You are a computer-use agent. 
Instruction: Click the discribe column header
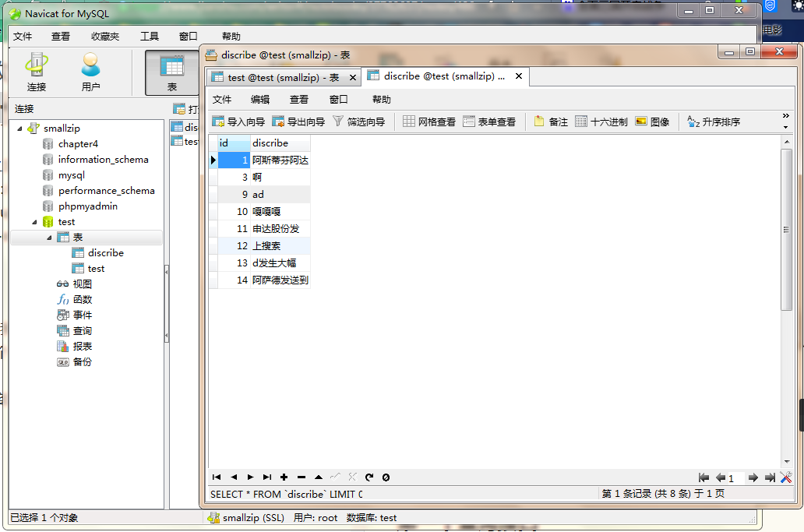click(280, 143)
